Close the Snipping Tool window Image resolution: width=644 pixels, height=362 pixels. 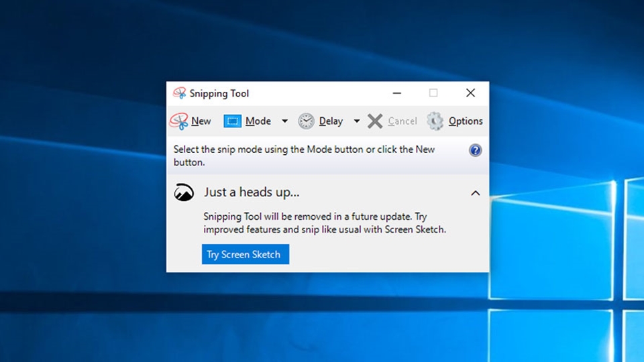[470, 93]
